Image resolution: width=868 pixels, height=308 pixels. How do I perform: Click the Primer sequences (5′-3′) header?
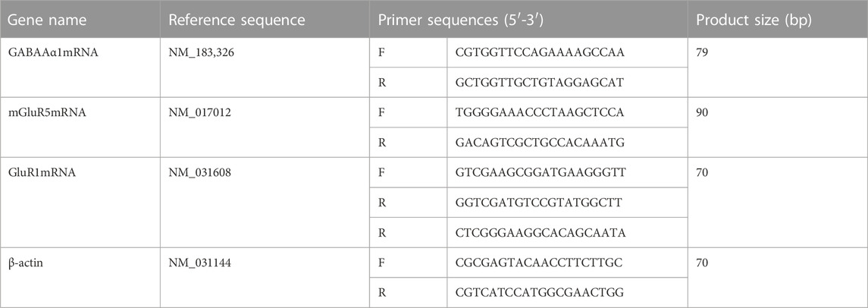coord(463,20)
